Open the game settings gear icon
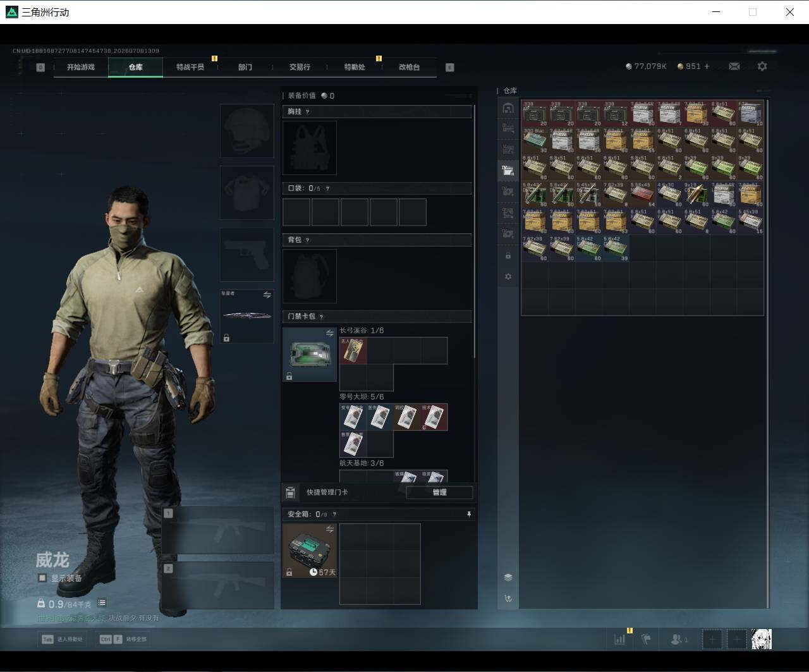This screenshot has height=672, width=809. [x=762, y=66]
